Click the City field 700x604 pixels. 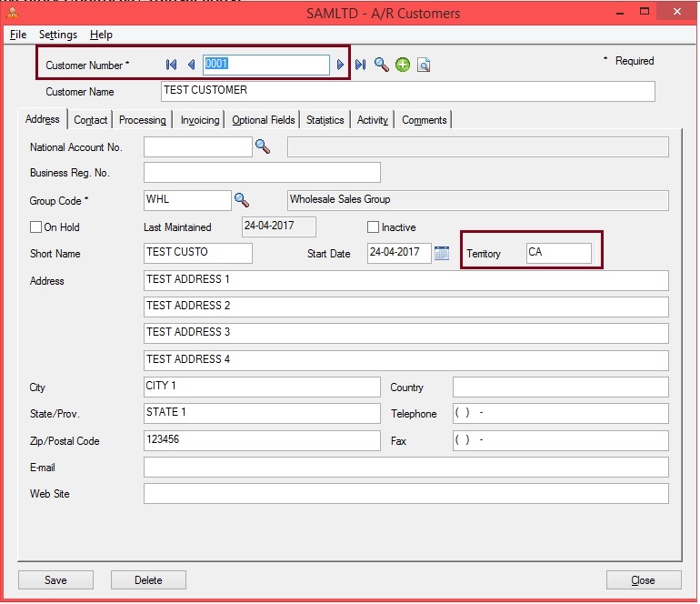[262, 387]
